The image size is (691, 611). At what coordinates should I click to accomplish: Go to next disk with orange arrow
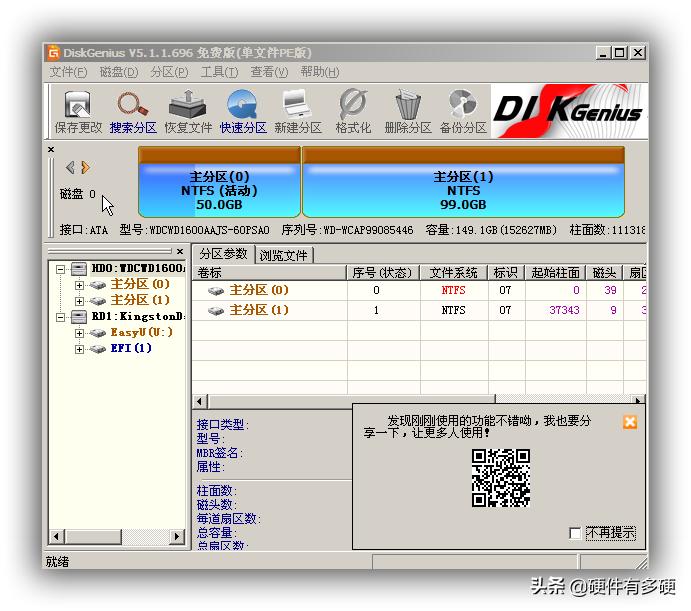click(86, 167)
